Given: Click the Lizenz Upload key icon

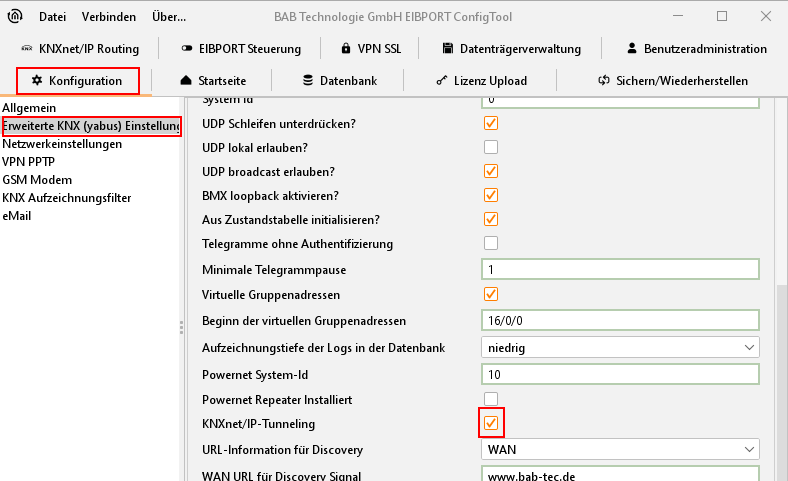Looking at the screenshot, I should [443, 80].
